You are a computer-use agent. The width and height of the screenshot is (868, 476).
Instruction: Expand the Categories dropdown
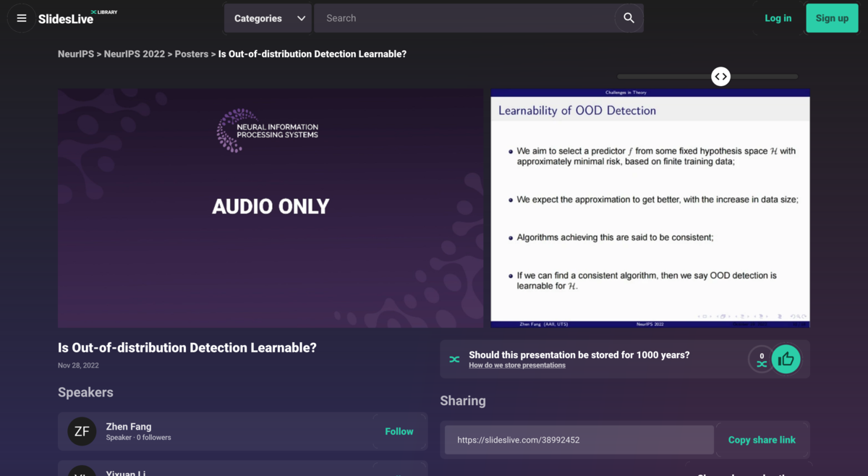pyautogui.click(x=268, y=18)
